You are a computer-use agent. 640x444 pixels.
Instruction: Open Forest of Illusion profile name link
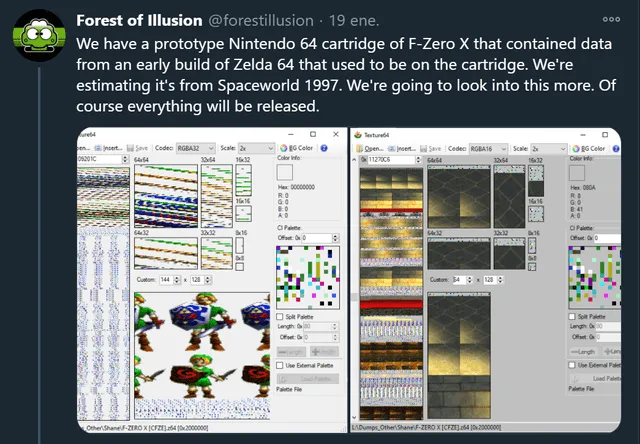[133, 19]
